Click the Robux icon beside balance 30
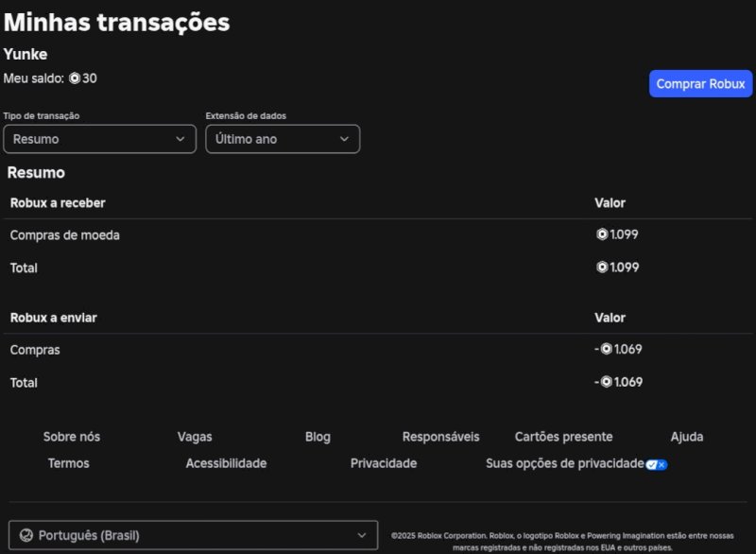Image resolution: width=756 pixels, height=554 pixels. click(75, 78)
